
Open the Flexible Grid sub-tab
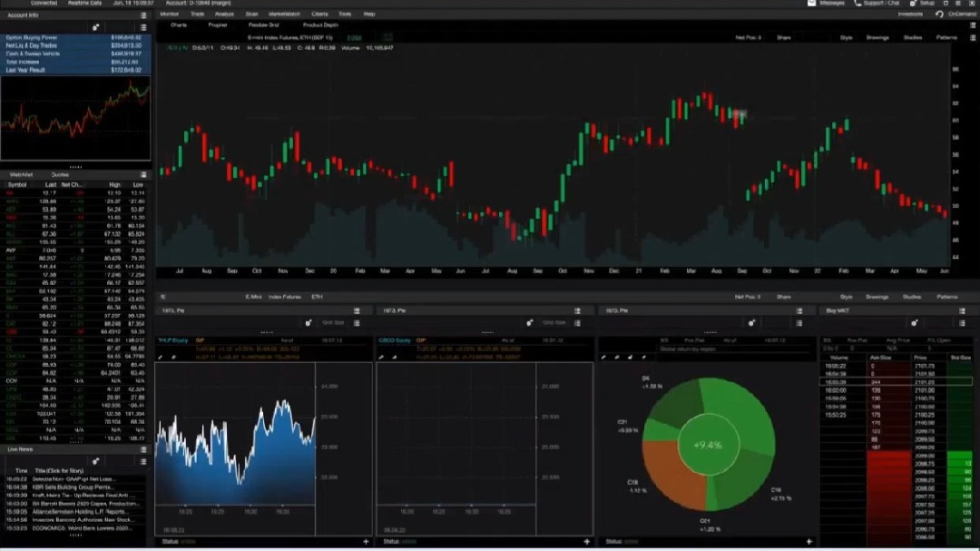pos(264,25)
